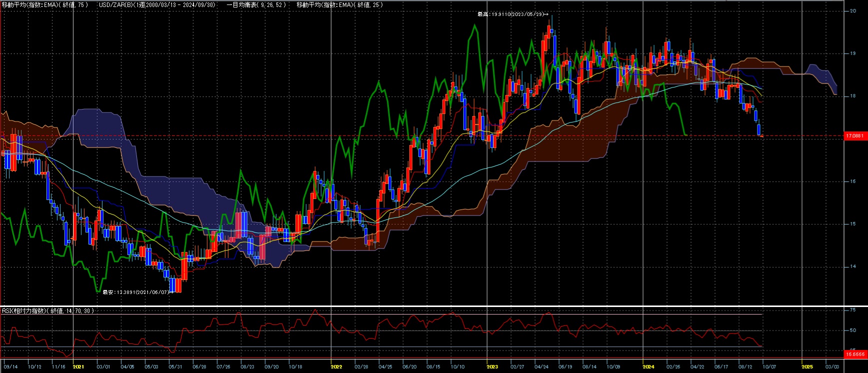This screenshot has width=868, height=373.
Task: Click the 09/14 date axis label
Action: (x=10, y=367)
